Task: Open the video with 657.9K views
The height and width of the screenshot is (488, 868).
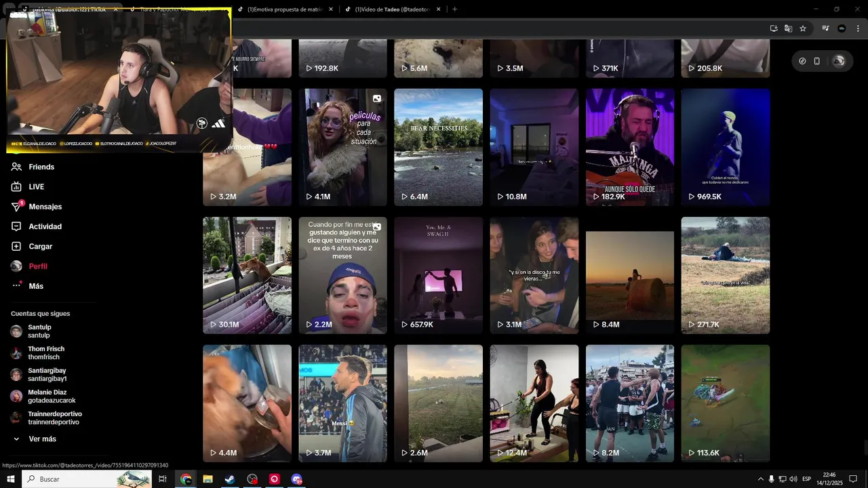Action: tap(439, 275)
